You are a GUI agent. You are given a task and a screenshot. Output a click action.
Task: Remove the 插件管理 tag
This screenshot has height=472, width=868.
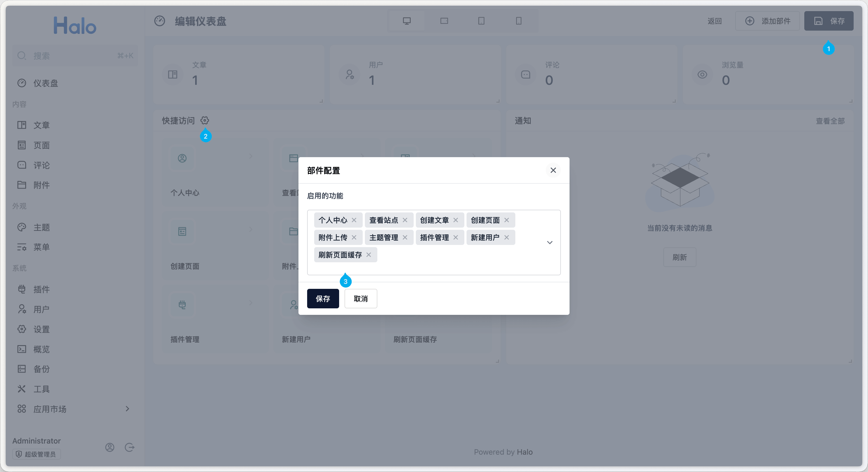click(x=456, y=238)
